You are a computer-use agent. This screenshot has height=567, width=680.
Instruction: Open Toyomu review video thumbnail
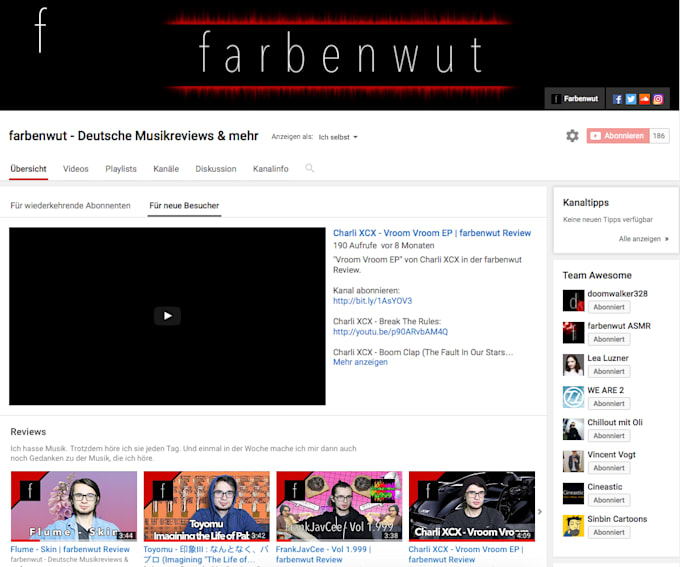(x=206, y=506)
